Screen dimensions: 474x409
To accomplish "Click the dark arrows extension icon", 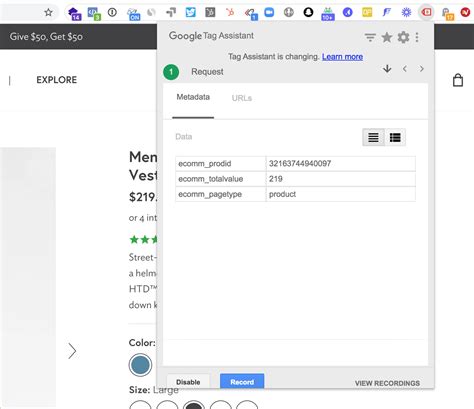I will [x=171, y=13].
